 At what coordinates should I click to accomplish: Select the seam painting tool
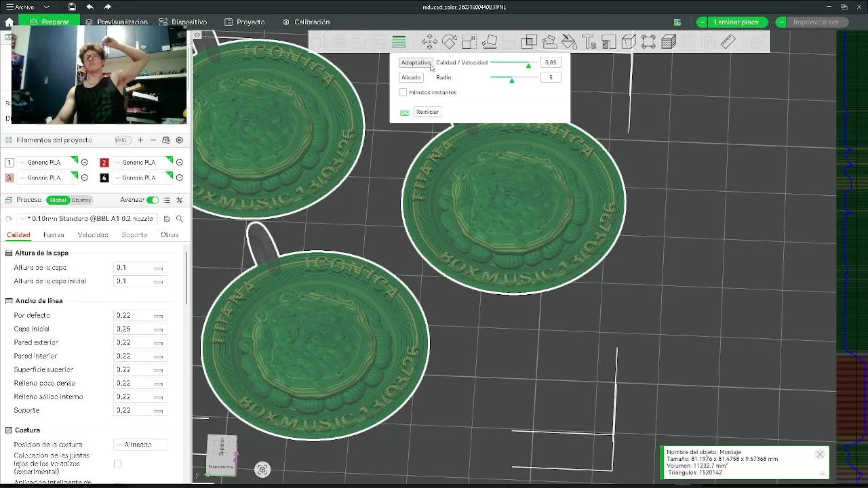(x=608, y=42)
